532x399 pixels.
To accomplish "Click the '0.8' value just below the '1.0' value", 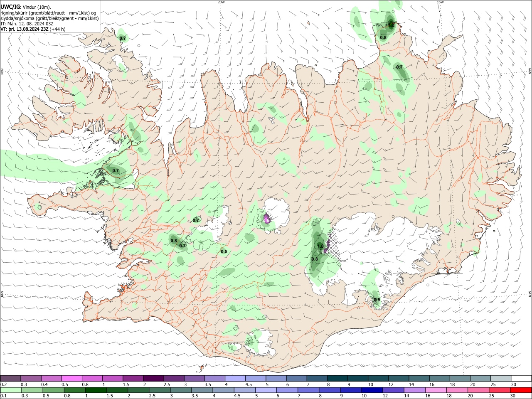I will click(315, 259).
